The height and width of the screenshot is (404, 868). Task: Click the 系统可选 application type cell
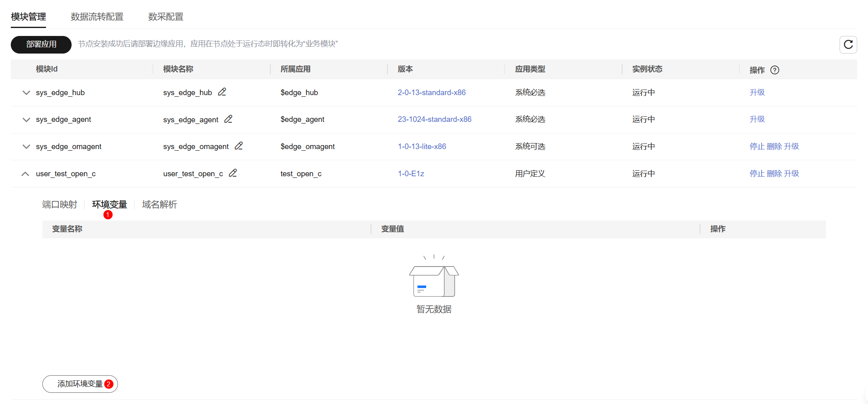tap(530, 146)
